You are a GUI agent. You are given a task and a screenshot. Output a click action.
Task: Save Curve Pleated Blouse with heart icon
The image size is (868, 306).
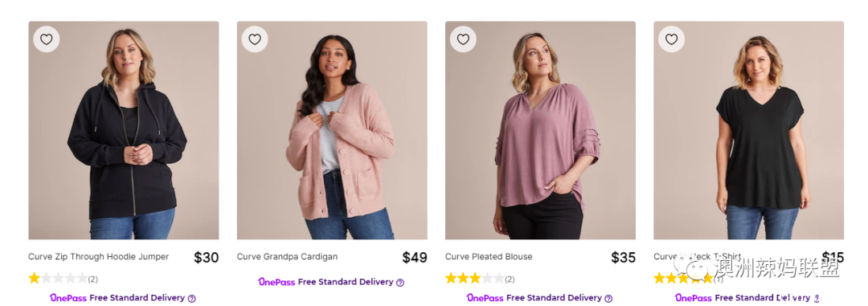pyautogui.click(x=464, y=39)
